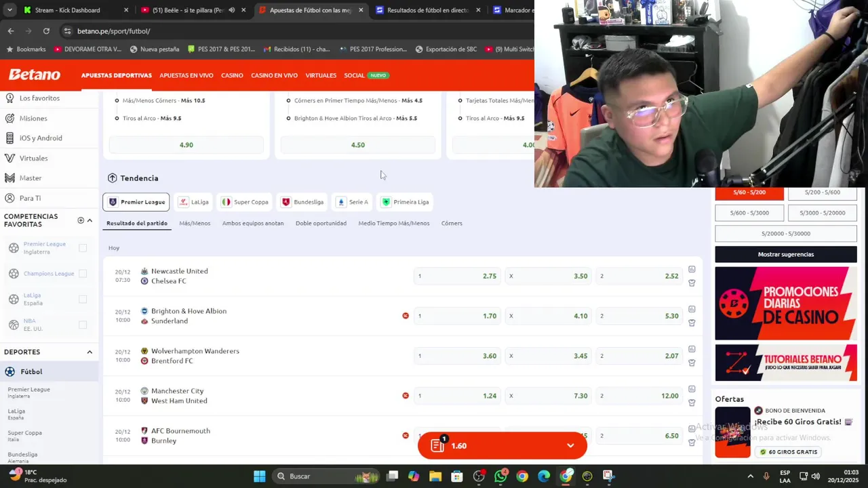Show hidden system tray icons
The width and height of the screenshot is (868, 488).
[x=750, y=476]
